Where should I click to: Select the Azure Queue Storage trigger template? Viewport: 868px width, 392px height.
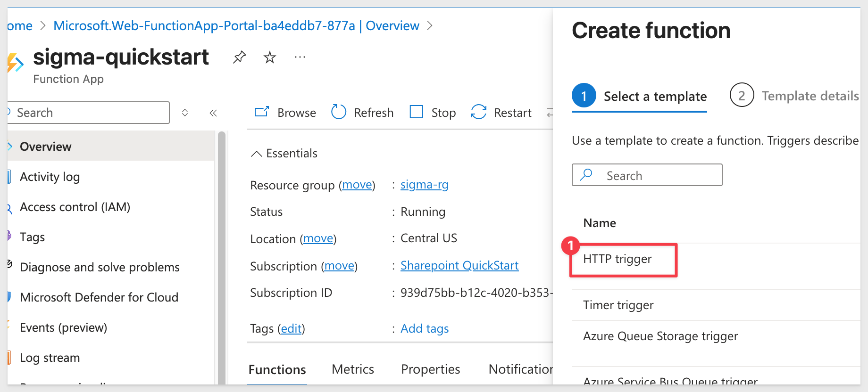pyautogui.click(x=660, y=336)
